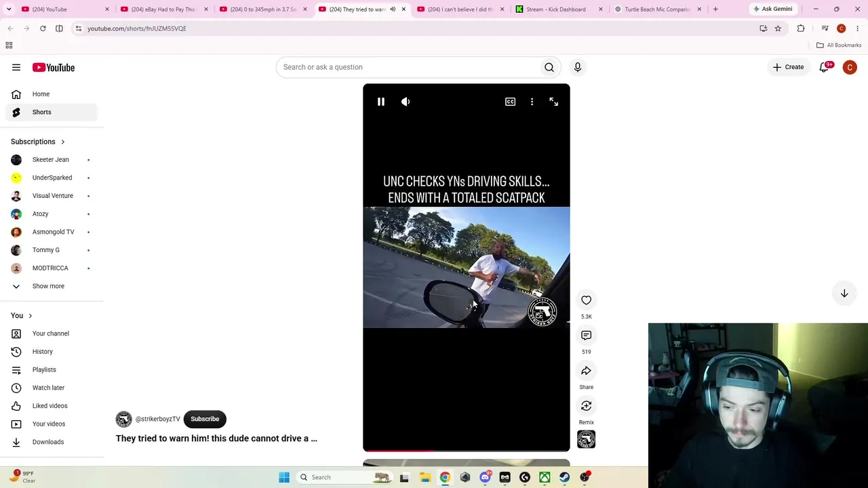The image size is (868, 488).
Task: Click the strikerboyzTV channel avatar
Action: point(123,419)
